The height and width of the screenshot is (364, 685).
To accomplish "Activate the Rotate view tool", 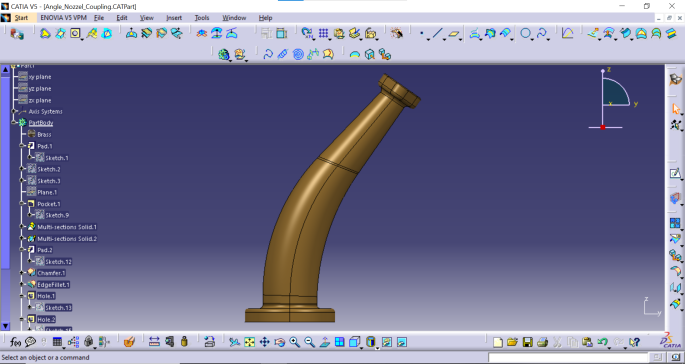I will (x=280, y=342).
